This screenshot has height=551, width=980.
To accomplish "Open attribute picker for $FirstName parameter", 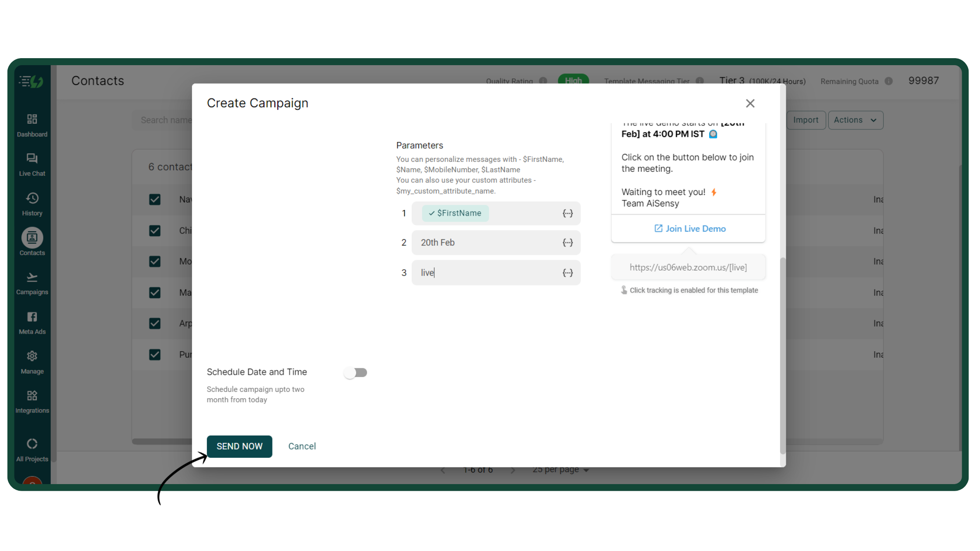I will [567, 213].
